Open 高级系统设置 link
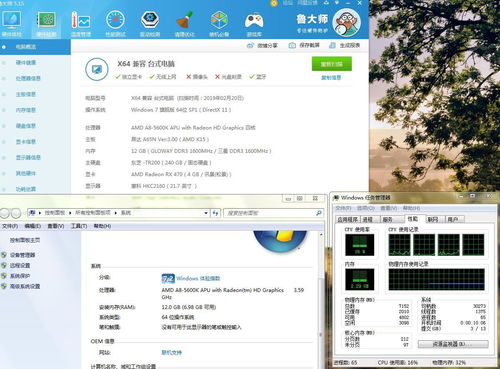The height and width of the screenshot is (369, 500). [x=25, y=286]
